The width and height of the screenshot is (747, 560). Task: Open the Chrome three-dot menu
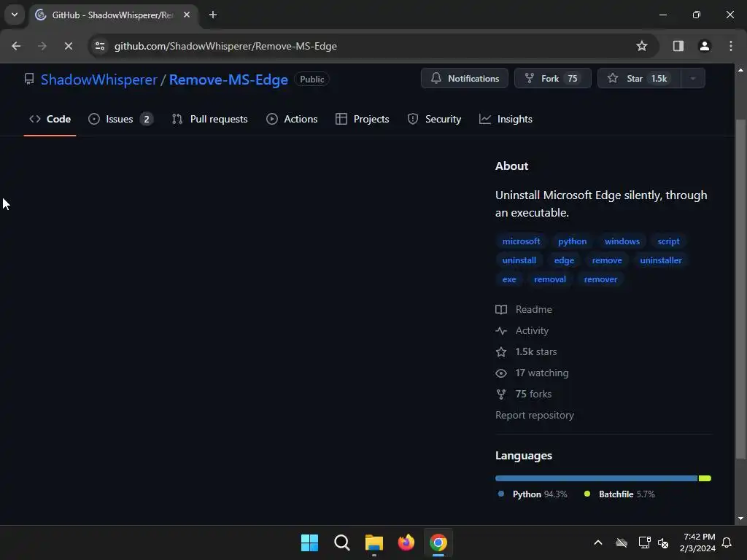tap(730, 46)
